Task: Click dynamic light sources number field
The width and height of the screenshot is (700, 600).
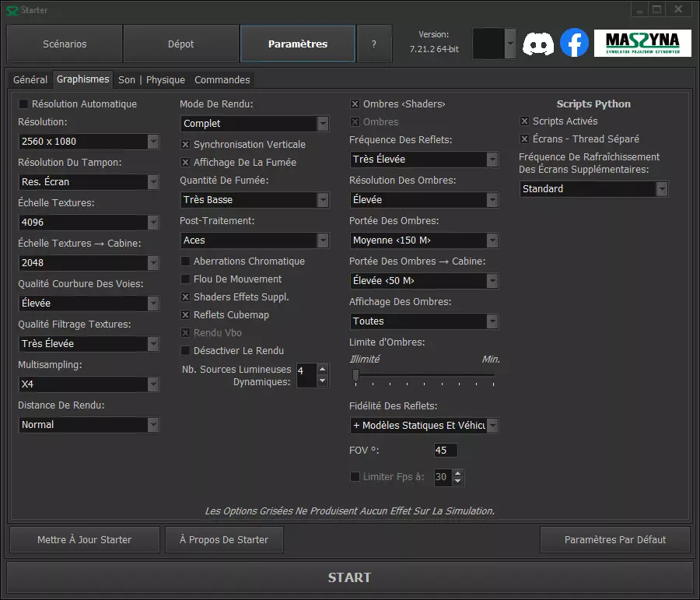Action: click(x=306, y=375)
